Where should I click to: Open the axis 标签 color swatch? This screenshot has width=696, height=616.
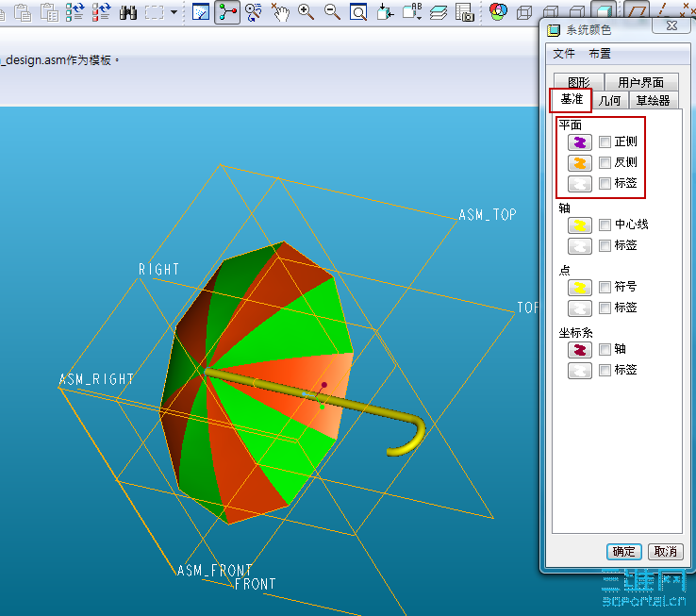pos(580,246)
